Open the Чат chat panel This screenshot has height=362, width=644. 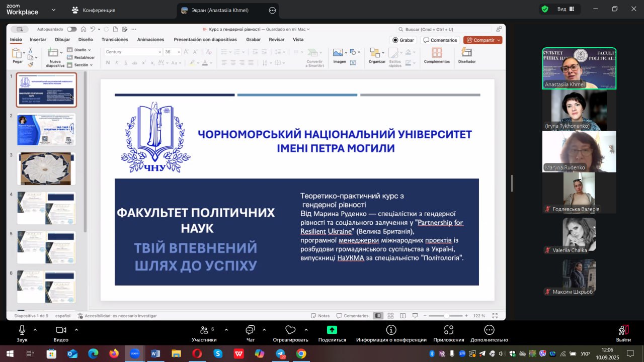(251, 334)
